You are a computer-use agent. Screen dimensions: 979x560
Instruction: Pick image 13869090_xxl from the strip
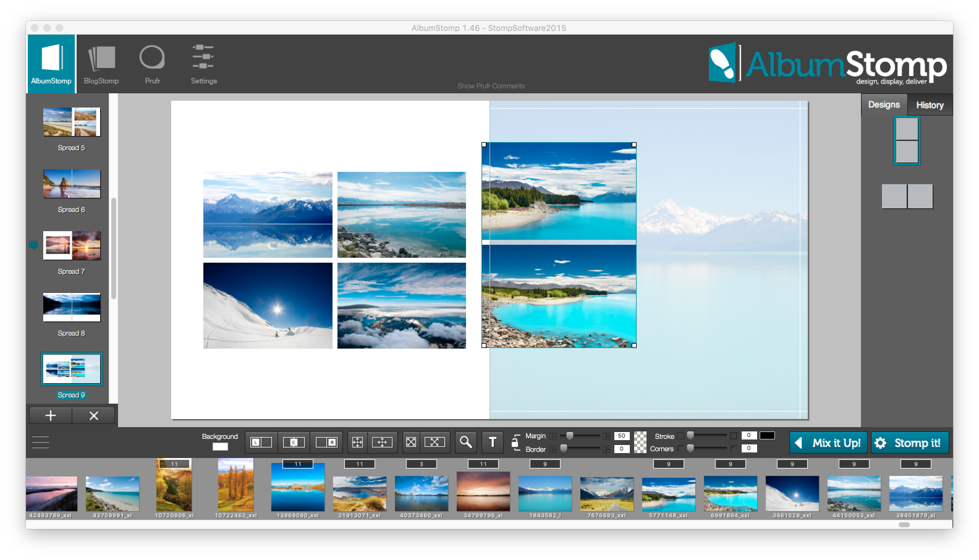click(298, 488)
